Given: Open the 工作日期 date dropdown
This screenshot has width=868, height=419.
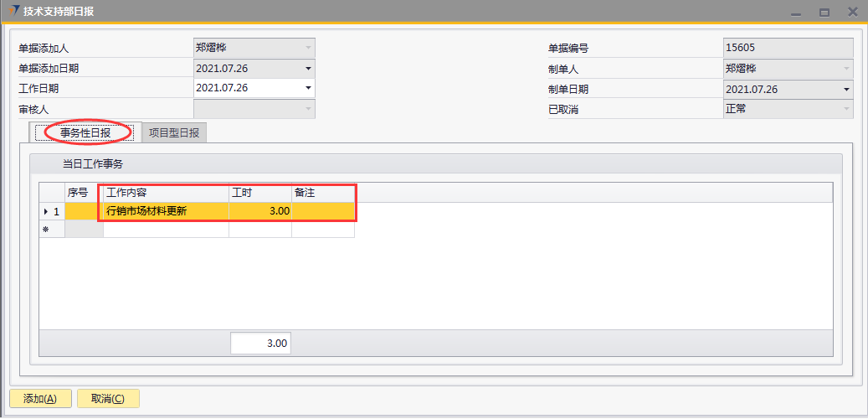Looking at the screenshot, I should point(308,88).
